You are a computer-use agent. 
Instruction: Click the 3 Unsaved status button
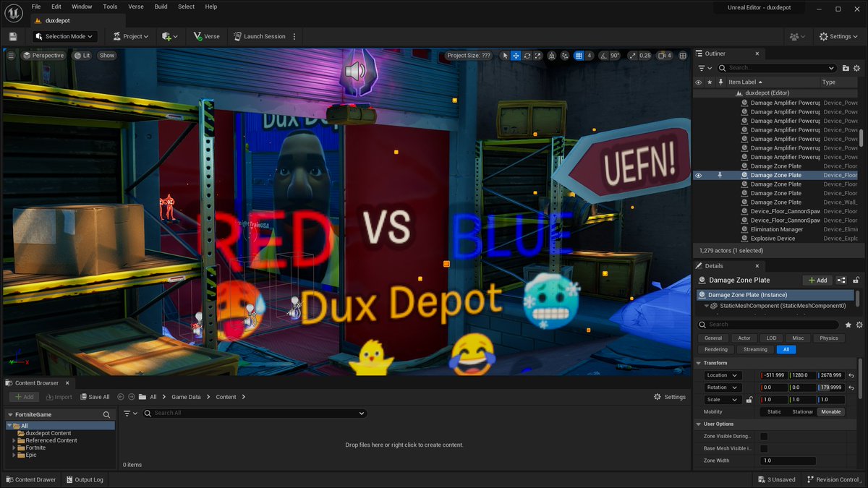point(777,479)
